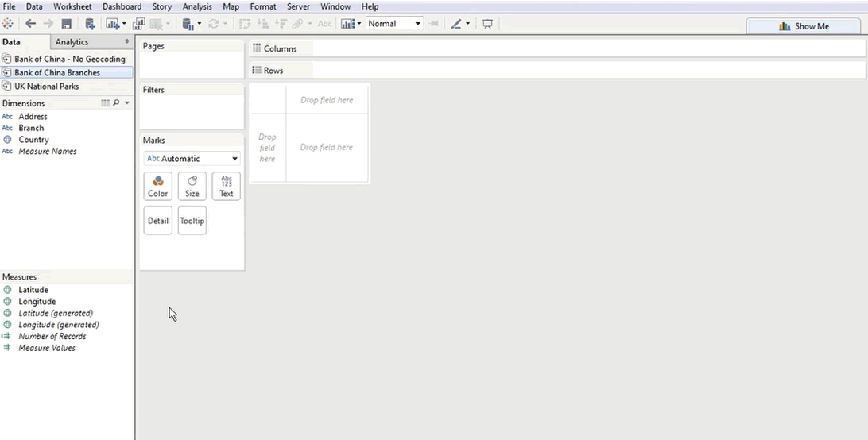The image size is (868, 440).
Task: Open the Color card in Marks
Action: pos(158,187)
